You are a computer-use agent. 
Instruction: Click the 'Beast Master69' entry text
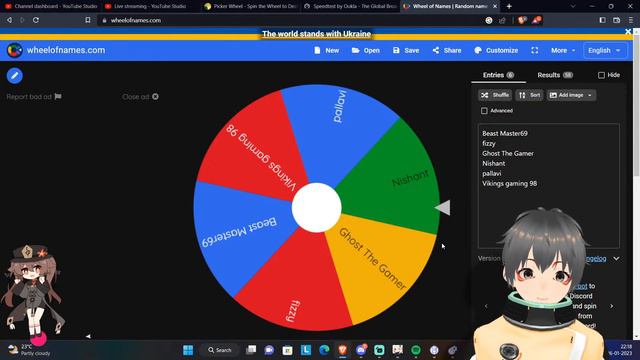coord(505,133)
